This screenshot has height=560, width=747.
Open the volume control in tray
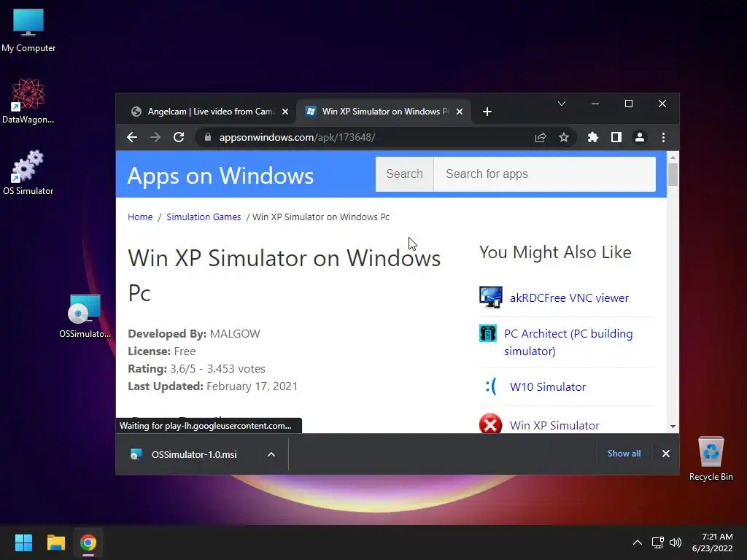pyautogui.click(x=676, y=542)
